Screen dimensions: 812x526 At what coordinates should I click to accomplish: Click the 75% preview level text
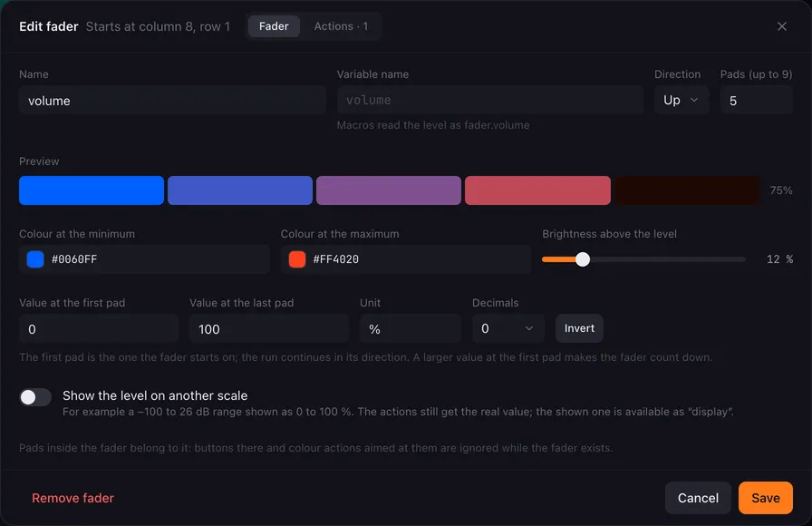[x=781, y=190]
